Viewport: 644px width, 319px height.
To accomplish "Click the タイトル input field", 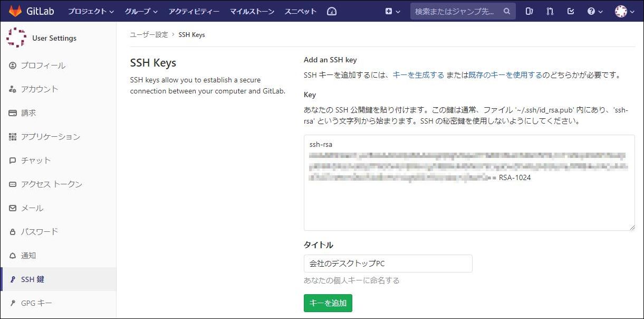I will click(388, 264).
